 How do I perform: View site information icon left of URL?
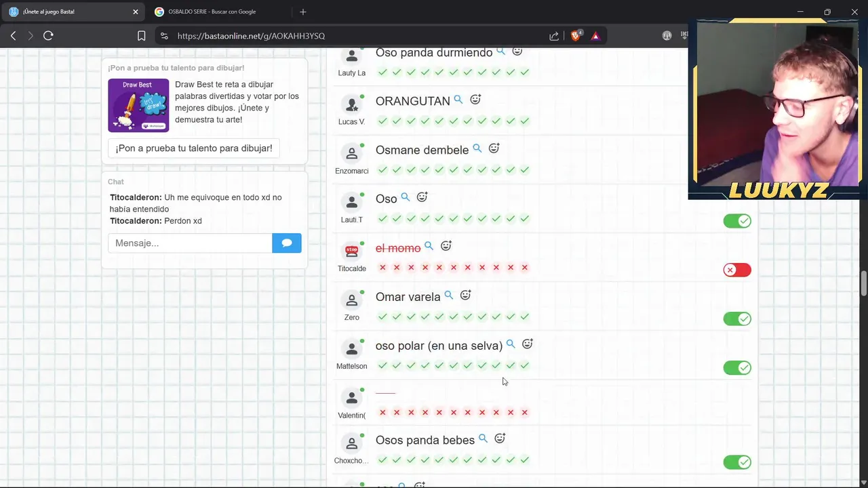pos(163,36)
